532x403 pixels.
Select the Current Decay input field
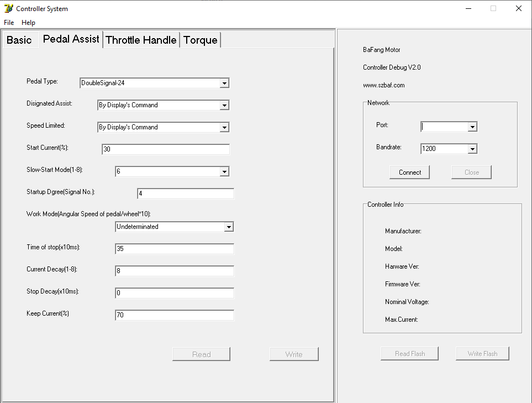174,271
